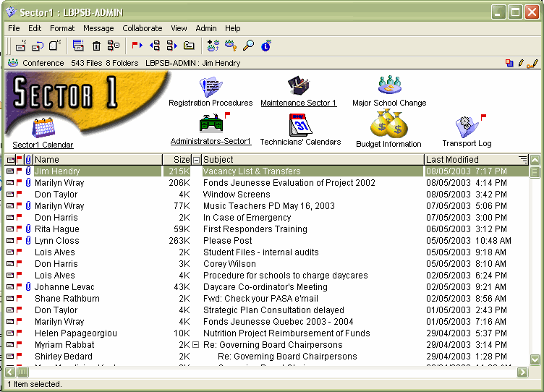Open the Technicians' Calendars folder icon

click(300, 125)
